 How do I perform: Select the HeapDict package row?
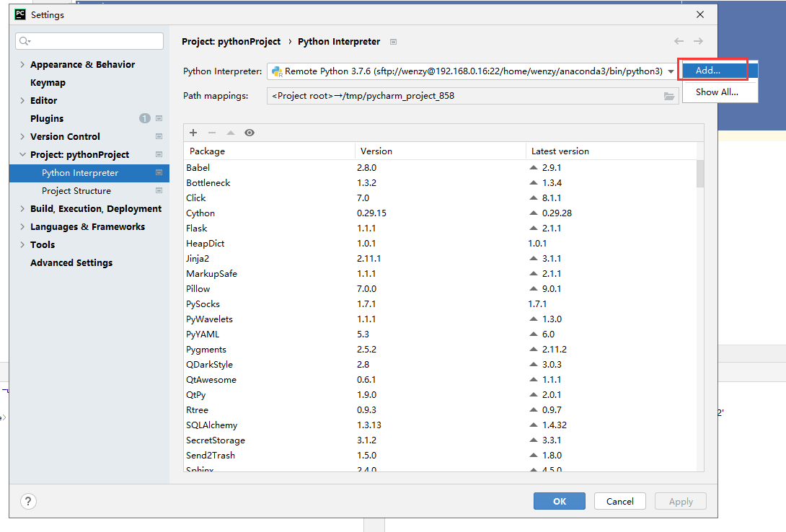tap(440, 244)
